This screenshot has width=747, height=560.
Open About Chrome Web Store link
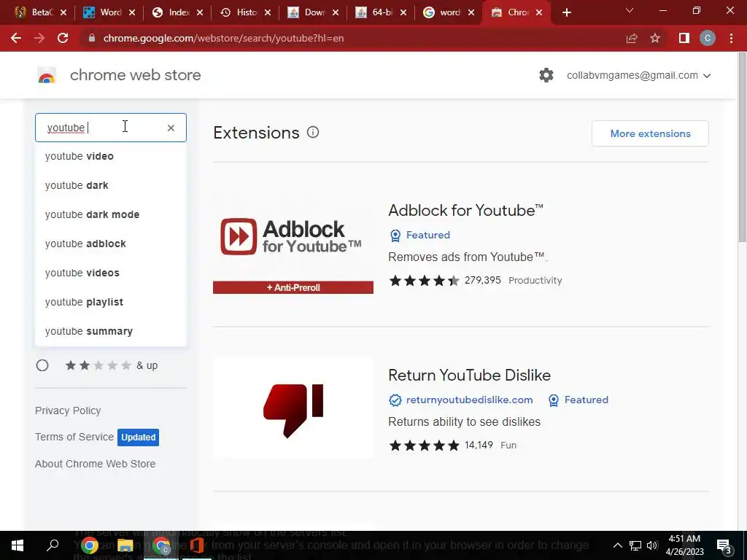click(x=95, y=464)
